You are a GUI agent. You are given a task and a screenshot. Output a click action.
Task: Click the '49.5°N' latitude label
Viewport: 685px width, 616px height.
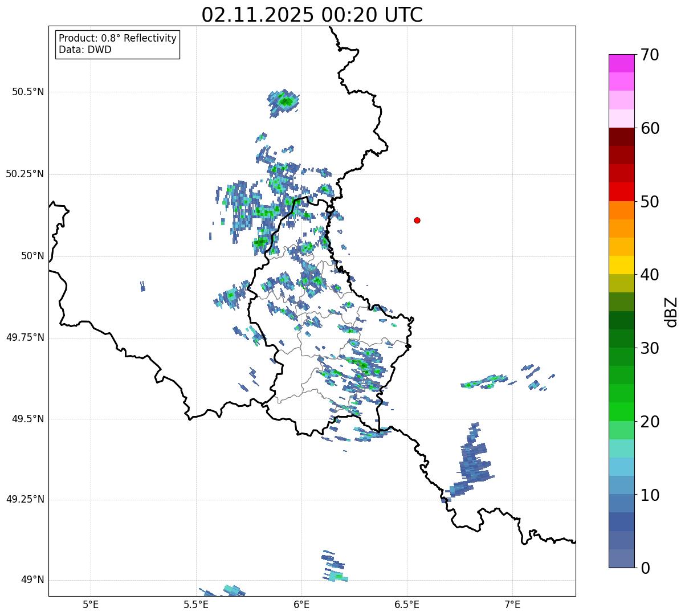pyautogui.click(x=28, y=419)
